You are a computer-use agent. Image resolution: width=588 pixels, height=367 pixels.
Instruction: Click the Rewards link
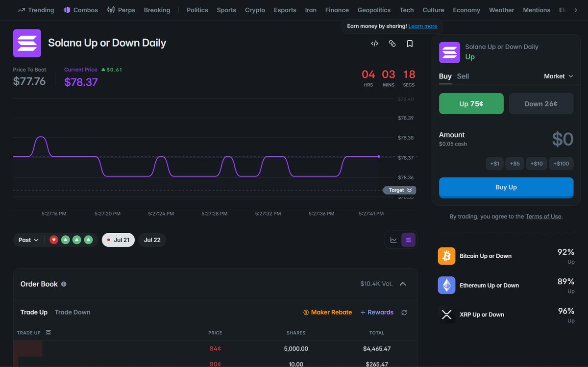pyautogui.click(x=377, y=312)
